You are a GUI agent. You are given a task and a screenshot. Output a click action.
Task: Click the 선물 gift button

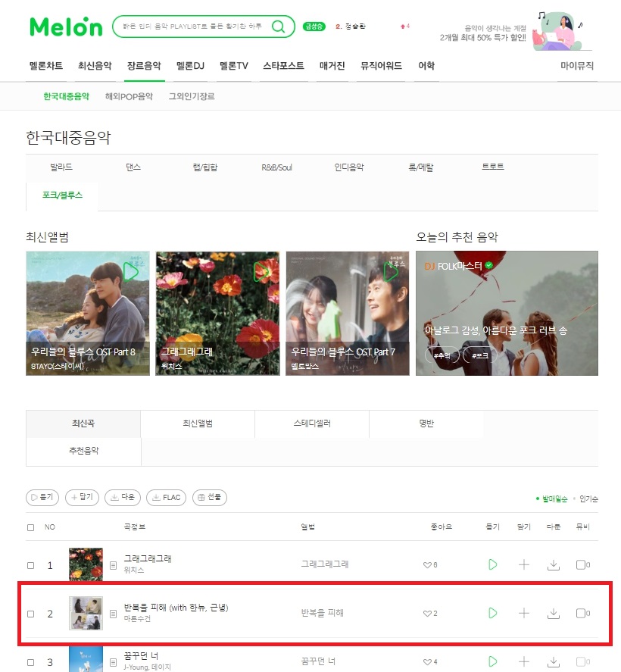click(x=210, y=497)
